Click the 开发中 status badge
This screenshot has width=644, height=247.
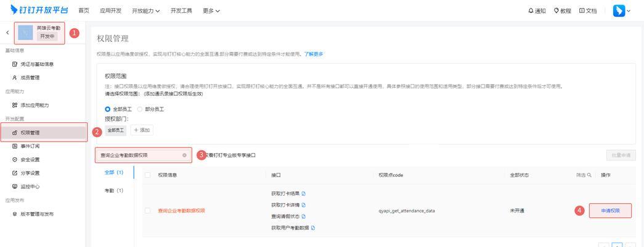(x=47, y=36)
